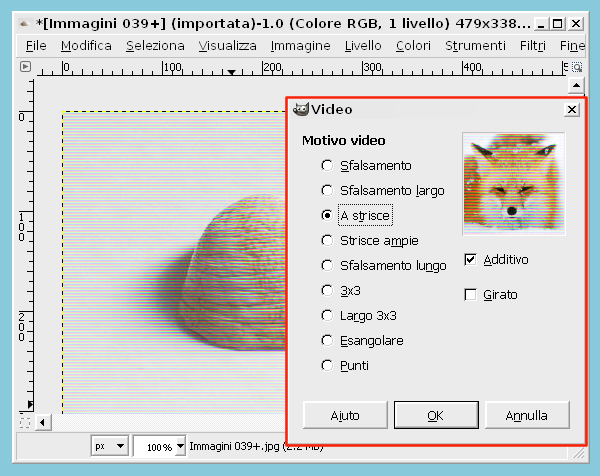Open the Colori menu
Image resolution: width=600 pixels, height=476 pixels.
pos(413,45)
